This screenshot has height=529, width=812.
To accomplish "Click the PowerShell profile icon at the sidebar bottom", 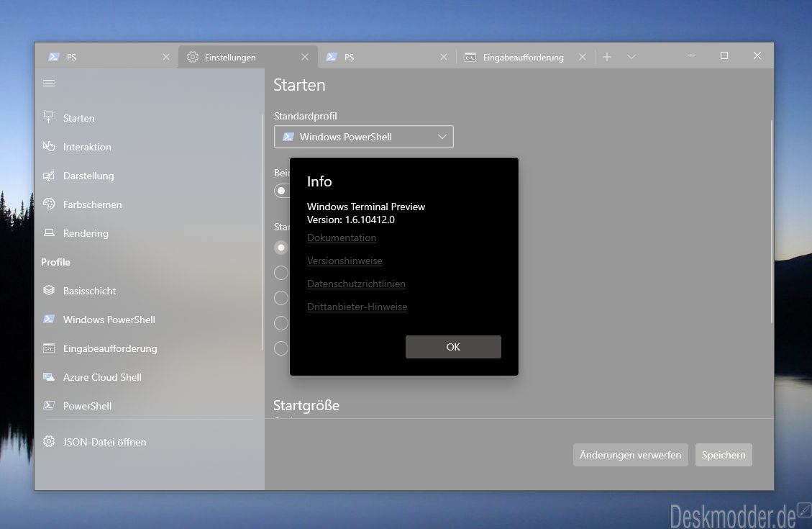I will click(49, 406).
